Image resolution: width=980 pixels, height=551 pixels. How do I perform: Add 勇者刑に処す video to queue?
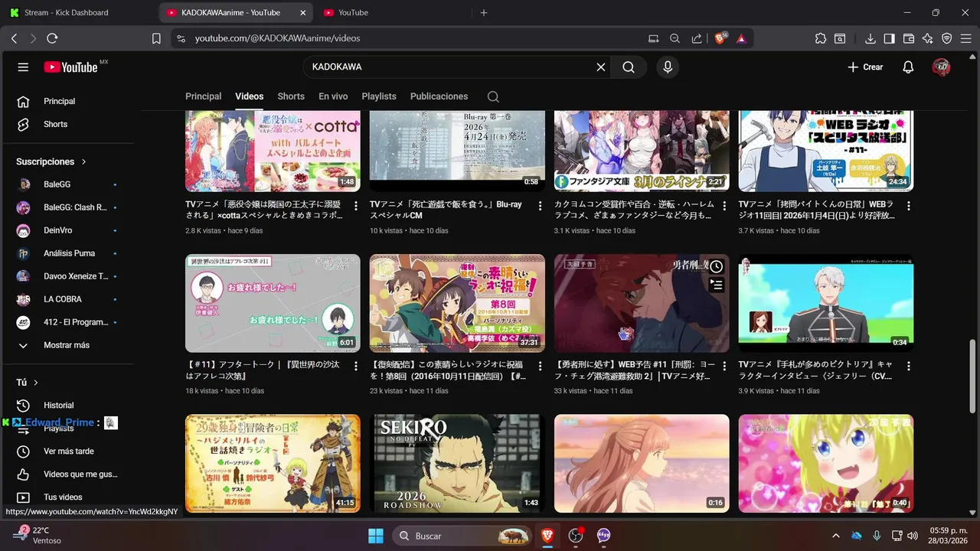[716, 285]
